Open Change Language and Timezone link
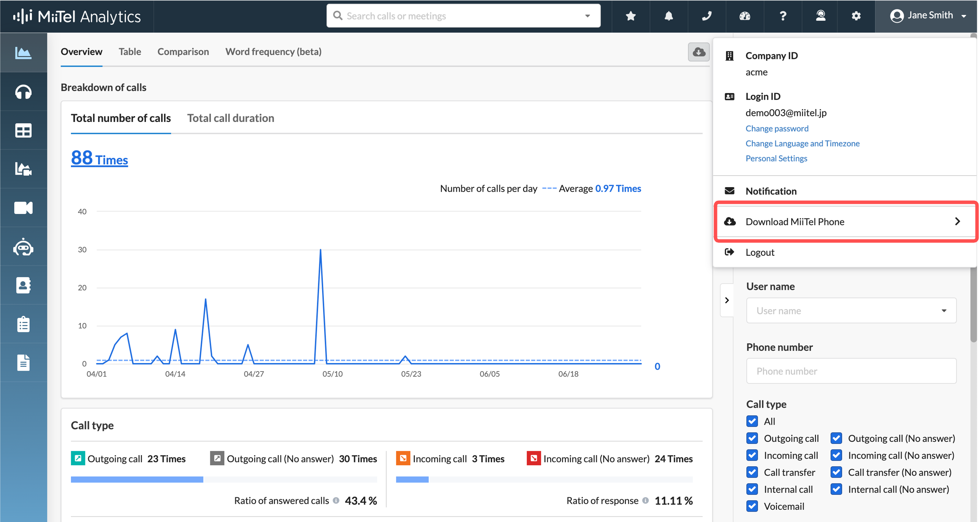Viewport: 980px width, 522px height. coord(802,143)
